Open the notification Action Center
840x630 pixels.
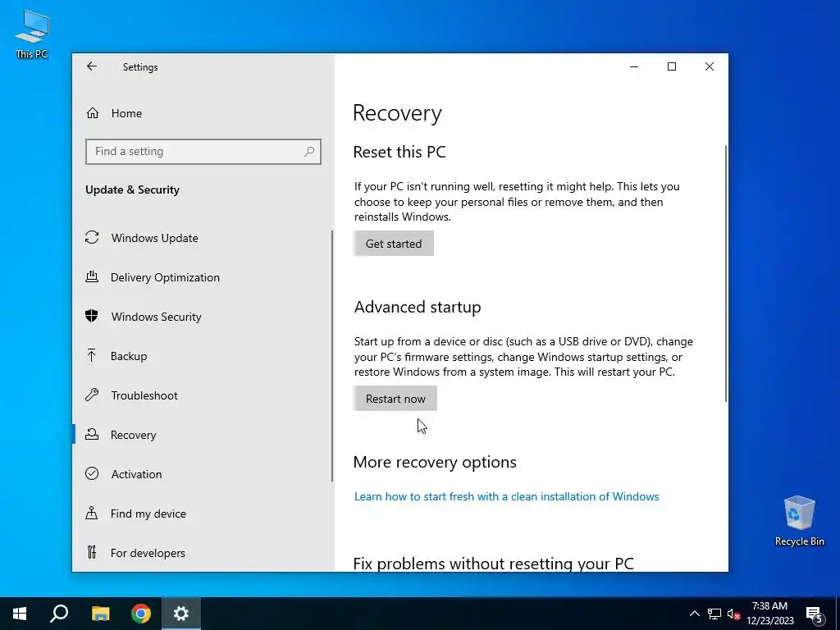tap(815, 614)
